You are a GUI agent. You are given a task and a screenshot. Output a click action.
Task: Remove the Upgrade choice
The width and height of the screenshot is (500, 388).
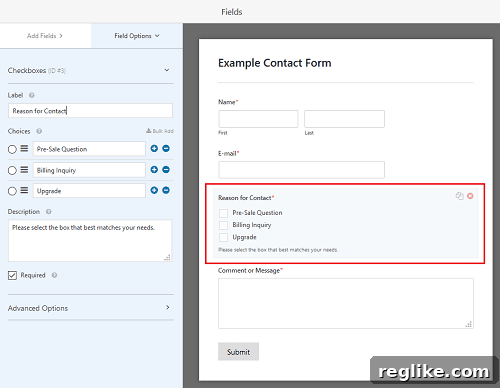coord(166,190)
